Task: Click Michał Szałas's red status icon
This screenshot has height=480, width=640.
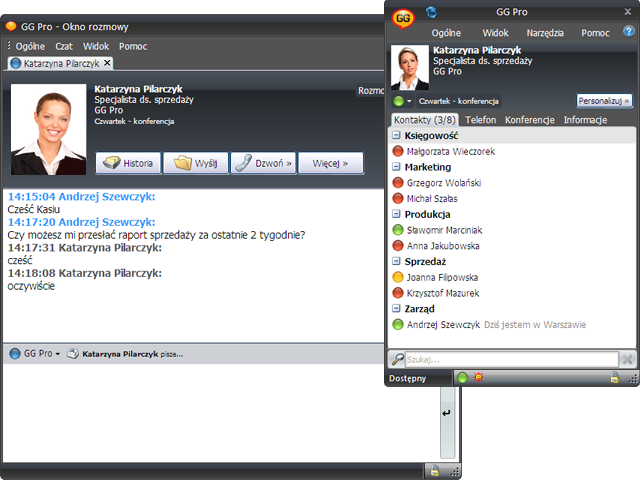Action: pyautogui.click(x=398, y=198)
